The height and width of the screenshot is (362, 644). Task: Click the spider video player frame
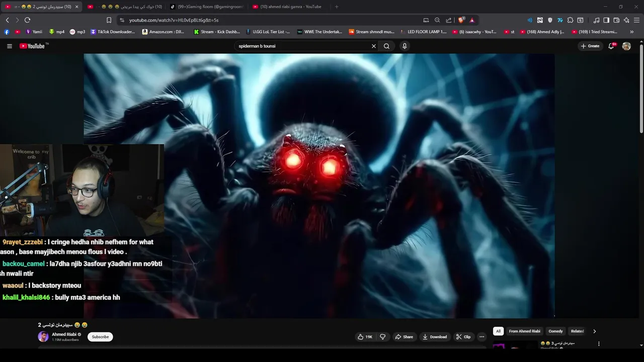[x=319, y=186]
